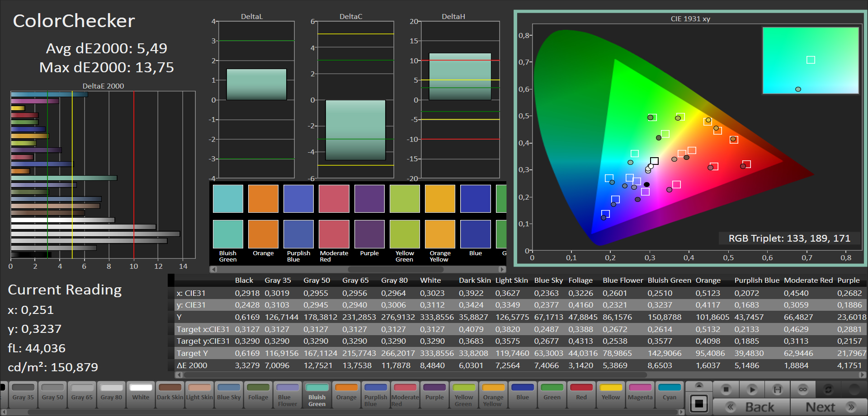Select the highlighted Bluish Green patch button
Screen dimensions: 868x416
pyautogui.click(x=317, y=395)
